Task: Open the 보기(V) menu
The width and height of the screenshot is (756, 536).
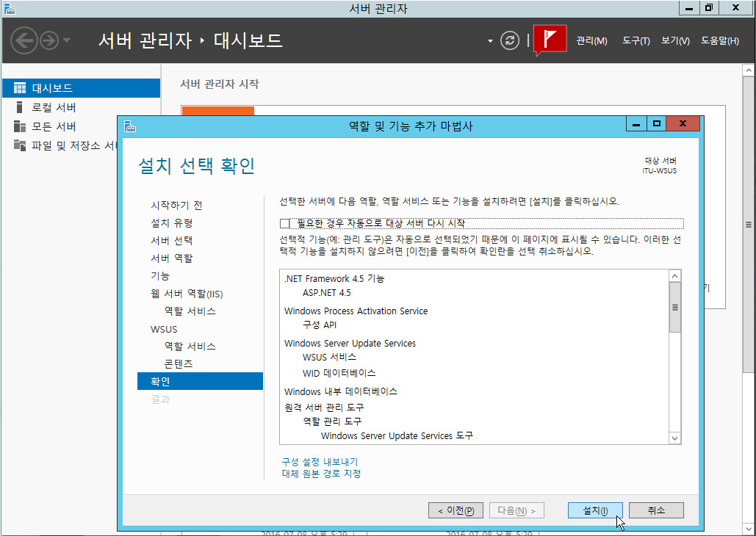Action: 674,41
